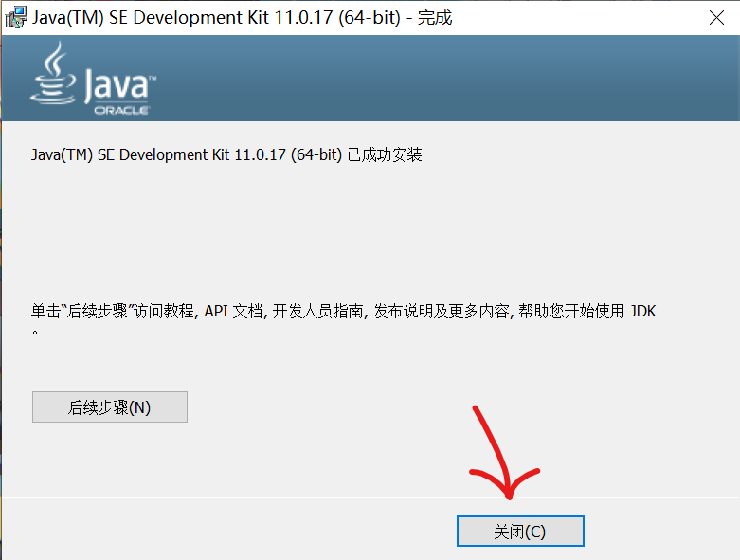Click the horizontal separator line above 关闭
This screenshot has height=560, width=740.
click(x=370, y=497)
